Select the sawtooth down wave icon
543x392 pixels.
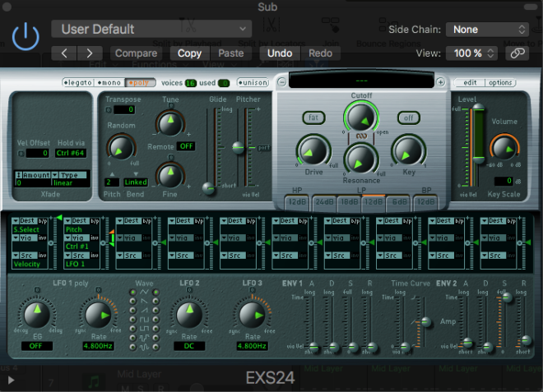pos(144,301)
